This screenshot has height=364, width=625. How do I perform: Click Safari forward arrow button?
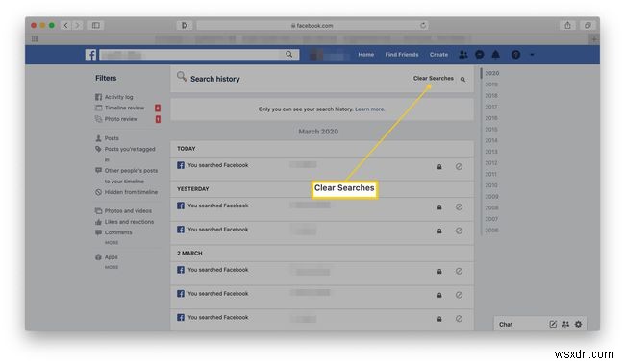(78, 26)
